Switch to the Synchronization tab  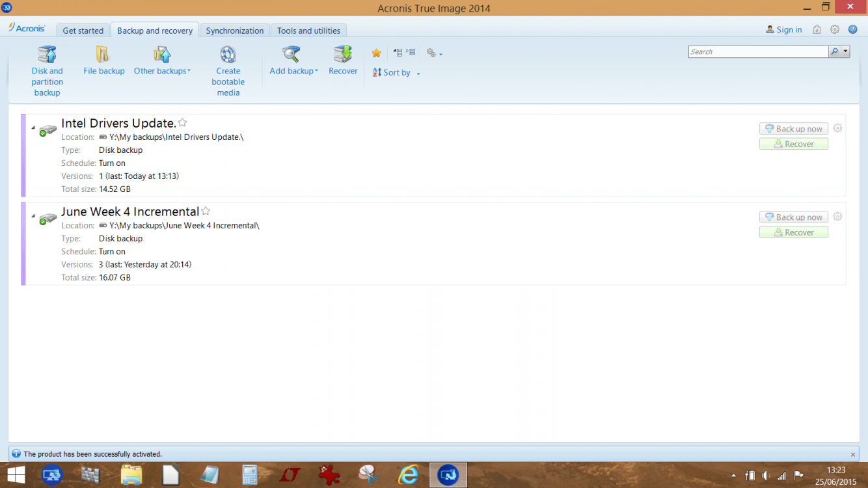(234, 31)
